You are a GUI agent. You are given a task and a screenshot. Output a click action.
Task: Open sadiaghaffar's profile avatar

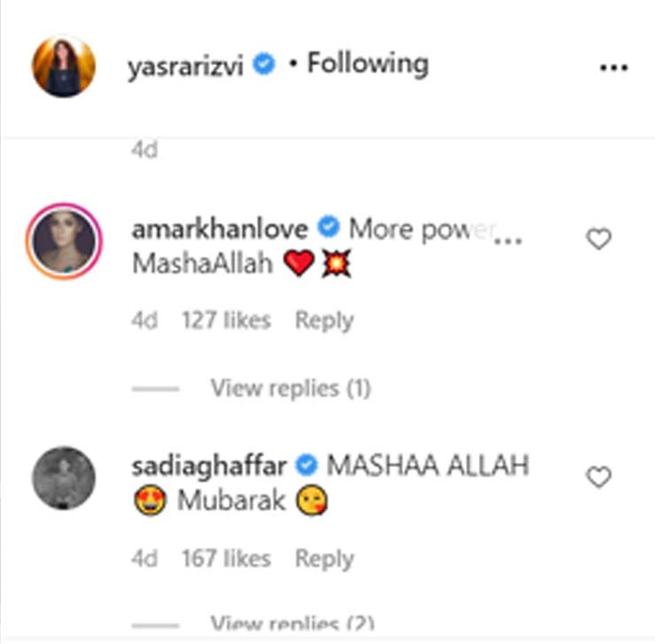(64, 479)
